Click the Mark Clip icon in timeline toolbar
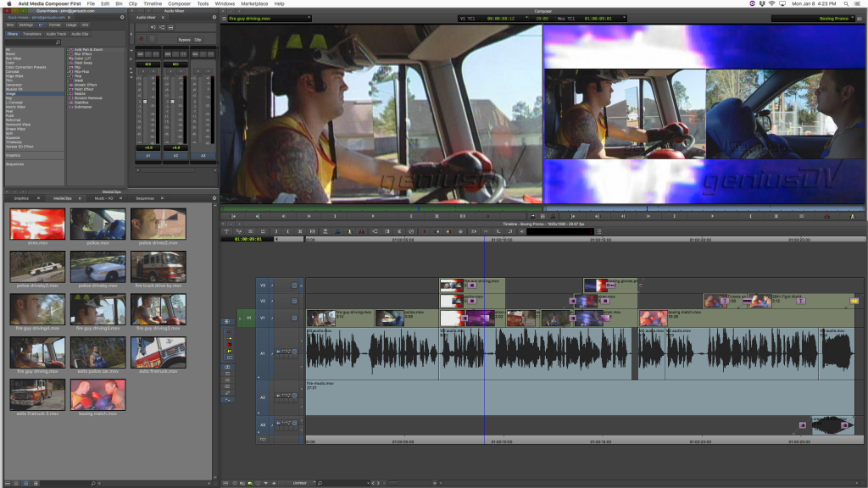 pos(300,231)
